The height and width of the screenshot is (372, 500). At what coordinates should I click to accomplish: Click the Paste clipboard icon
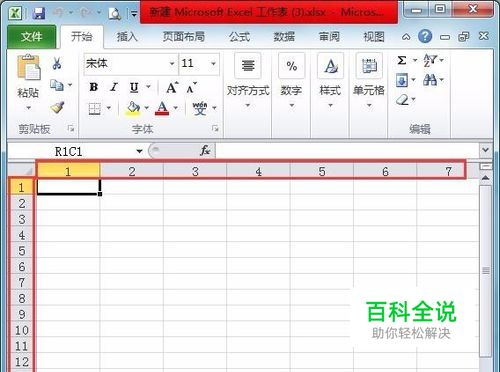click(29, 68)
